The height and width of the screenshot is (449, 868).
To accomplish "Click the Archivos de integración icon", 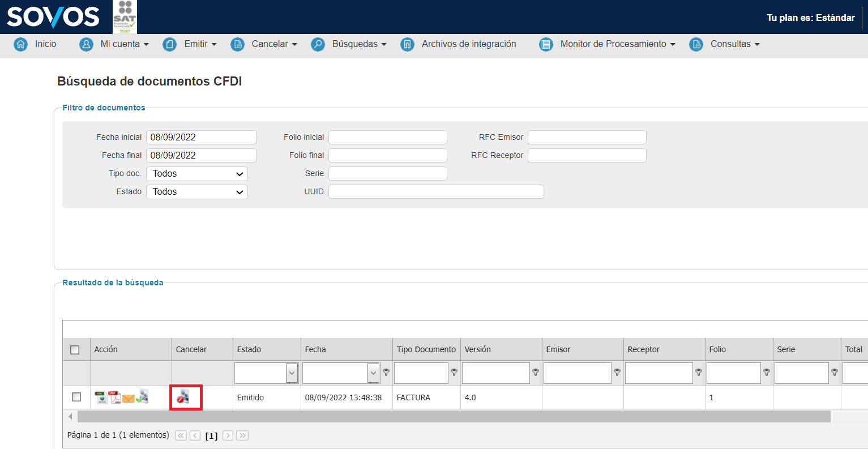I will click(x=407, y=44).
